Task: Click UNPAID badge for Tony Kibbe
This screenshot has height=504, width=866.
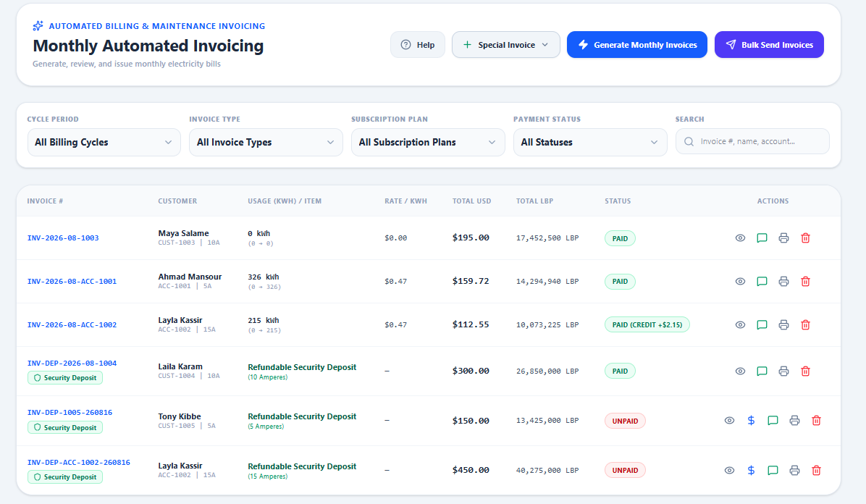Action: 625,421
